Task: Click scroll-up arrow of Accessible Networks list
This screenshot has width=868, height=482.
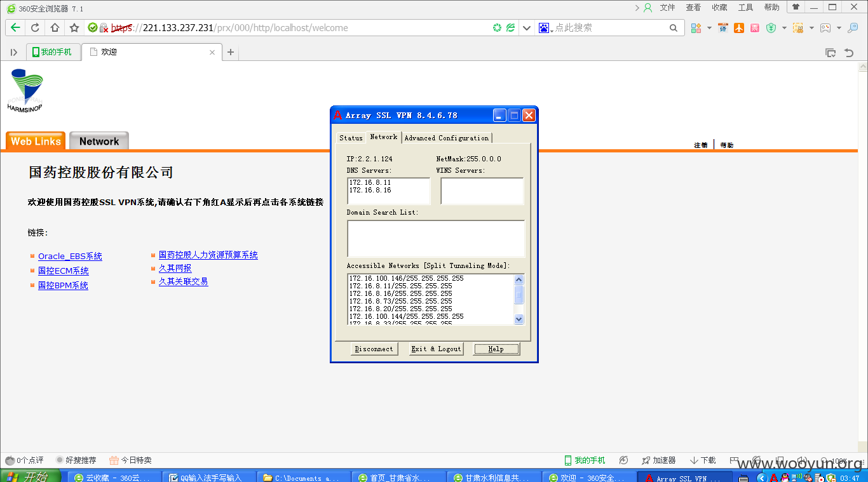Action: click(x=519, y=280)
